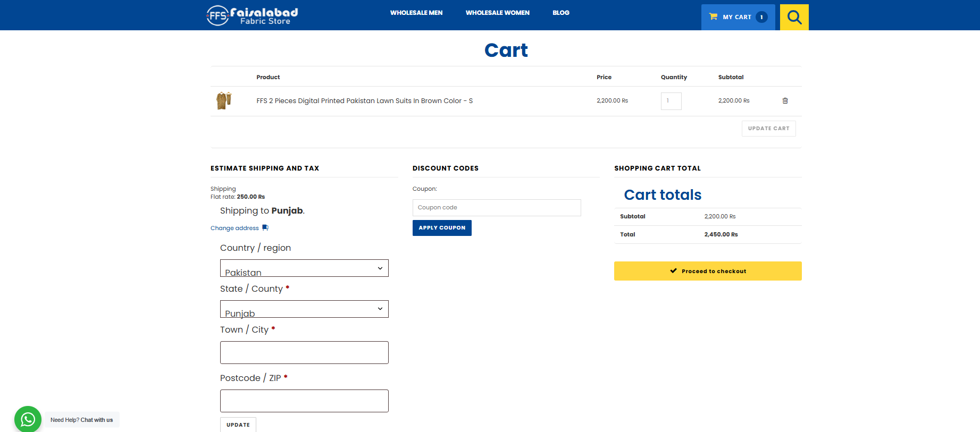Click the product quantity box
The height and width of the screenshot is (432, 980).
pyautogui.click(x=671, y=101)
